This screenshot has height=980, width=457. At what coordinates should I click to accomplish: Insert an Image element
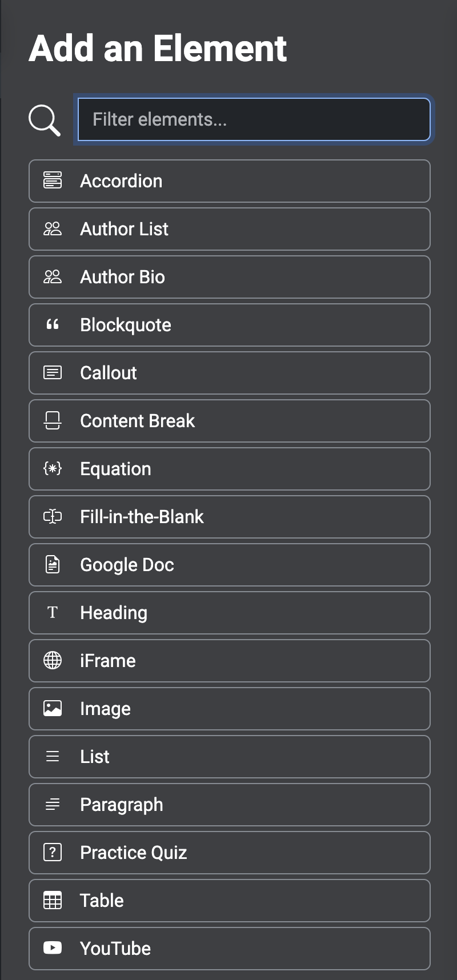[x=229, y=709]
